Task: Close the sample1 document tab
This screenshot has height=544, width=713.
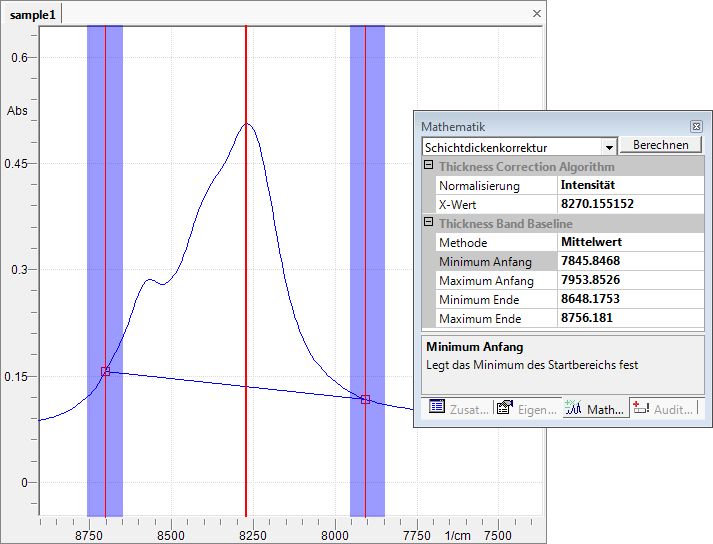Action: point(536,14)
